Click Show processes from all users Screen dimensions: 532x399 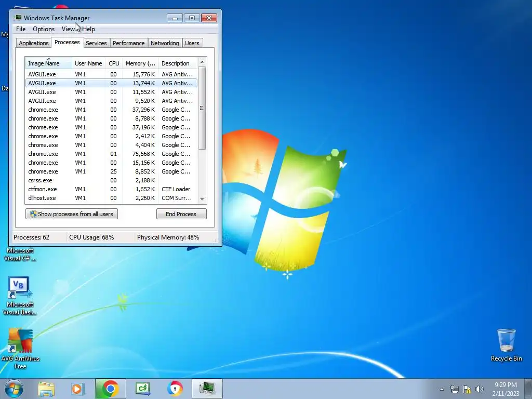(72, 214)
